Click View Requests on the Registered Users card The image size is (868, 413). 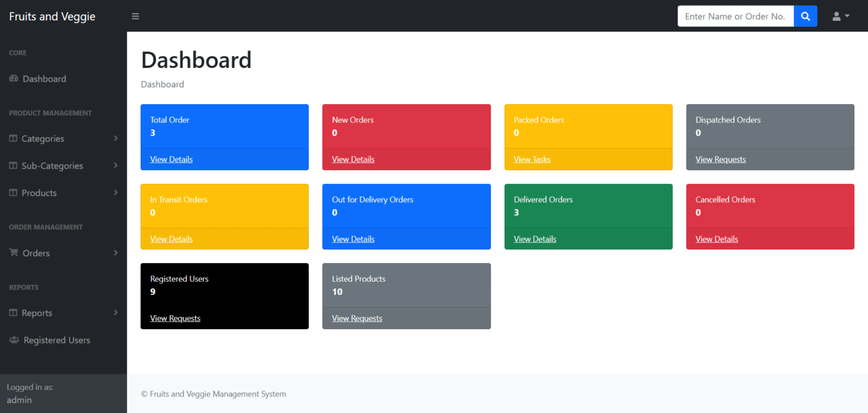pyautogui.click(x=175, y=318)
